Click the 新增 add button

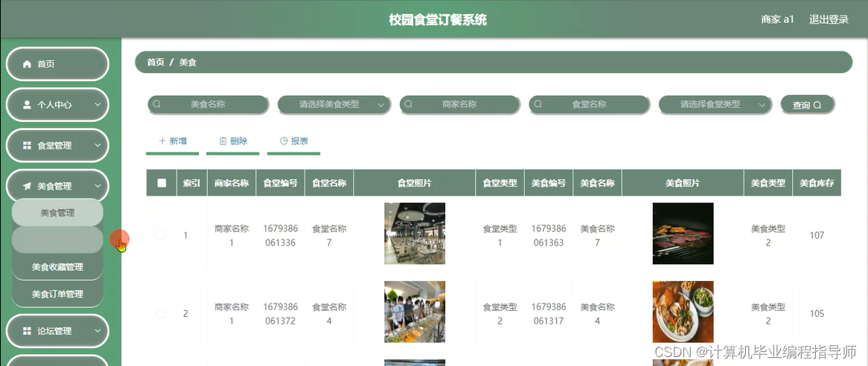[x=172, y=142]
